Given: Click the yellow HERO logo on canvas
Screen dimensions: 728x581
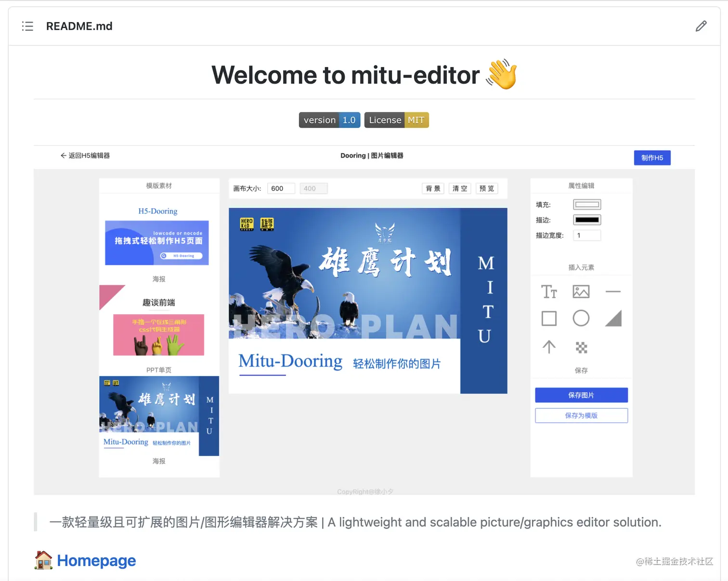Looking at the screenshot, I should coord(247,224).
